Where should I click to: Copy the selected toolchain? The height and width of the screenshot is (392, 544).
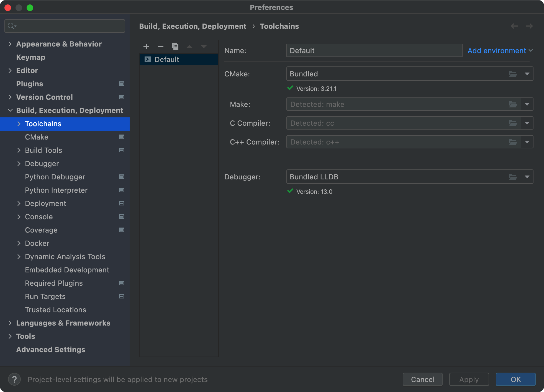(x=175, y=47)
